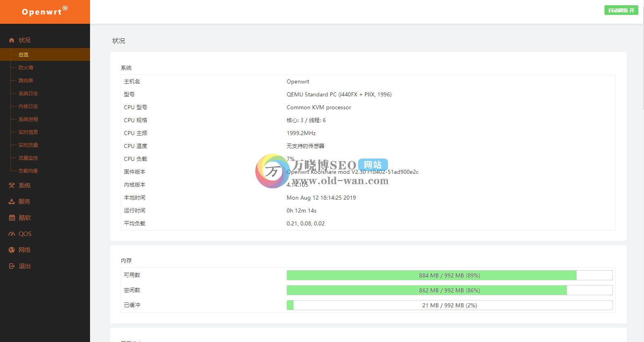Click the calendar icon beside 酷软

tap(12, 218)
